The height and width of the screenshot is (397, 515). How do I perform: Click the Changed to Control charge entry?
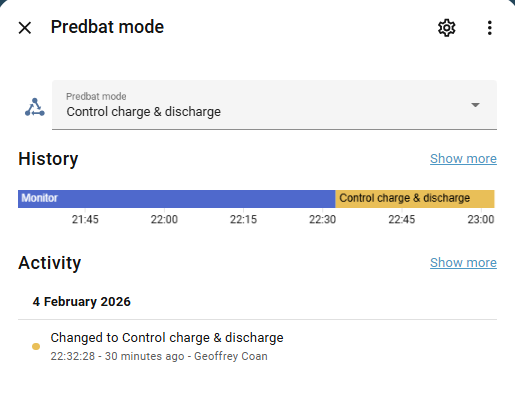167,338
